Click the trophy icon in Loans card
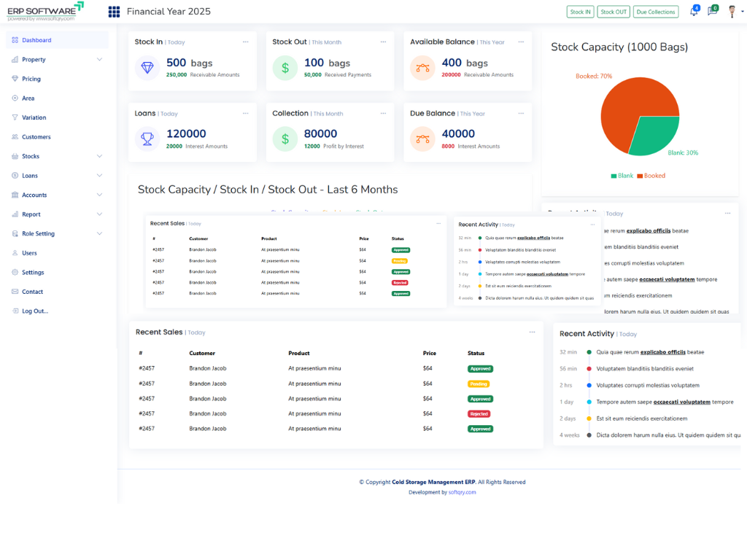747x560 pixels. (148, 139)
